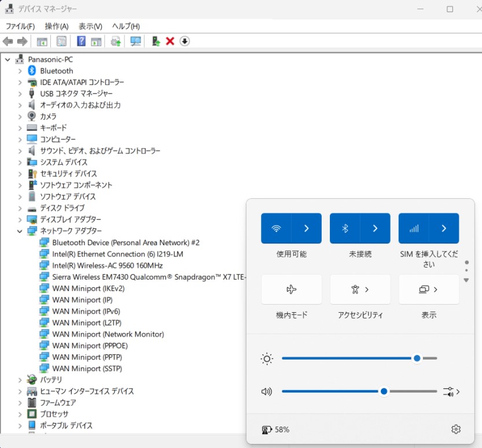The width and height of the screenshot is (482, 448).
Task: Toggle Bluetooth quick setting
Action: point(345,228)
